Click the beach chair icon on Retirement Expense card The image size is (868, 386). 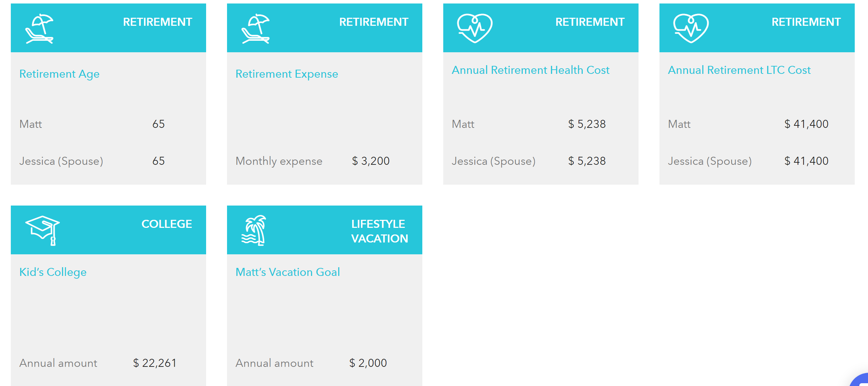point(256,29)
